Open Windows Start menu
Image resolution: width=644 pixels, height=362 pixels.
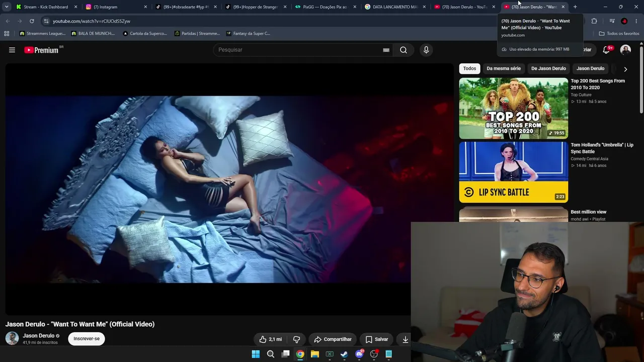(256, 354)
